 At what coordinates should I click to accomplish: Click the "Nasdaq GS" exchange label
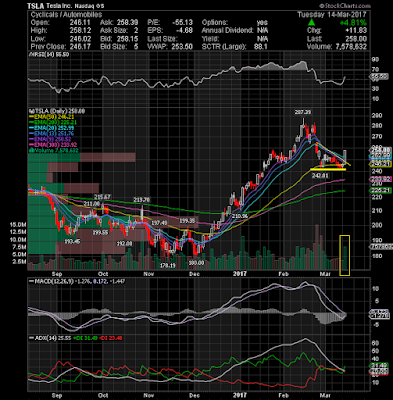pyautogui.click(x=89, y=6)
